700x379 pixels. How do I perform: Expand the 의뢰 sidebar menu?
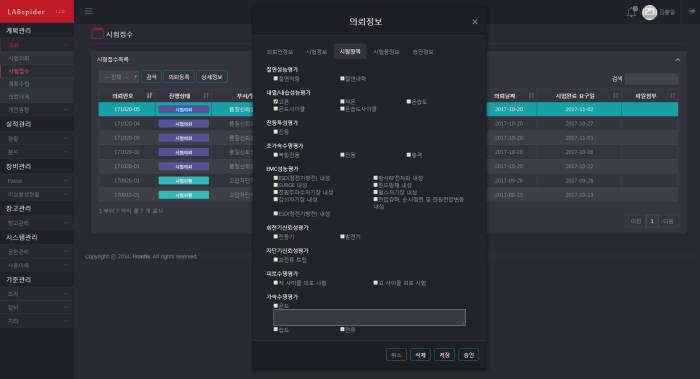click(x=37, y=45)
